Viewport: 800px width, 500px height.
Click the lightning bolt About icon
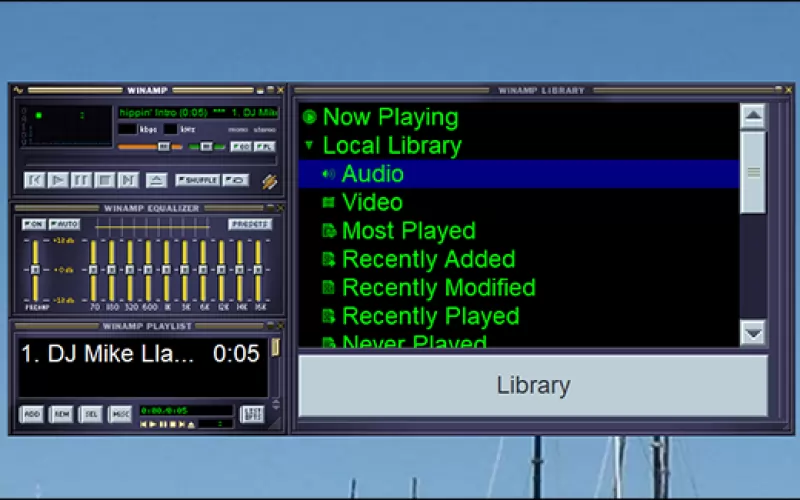pos(270,181)
